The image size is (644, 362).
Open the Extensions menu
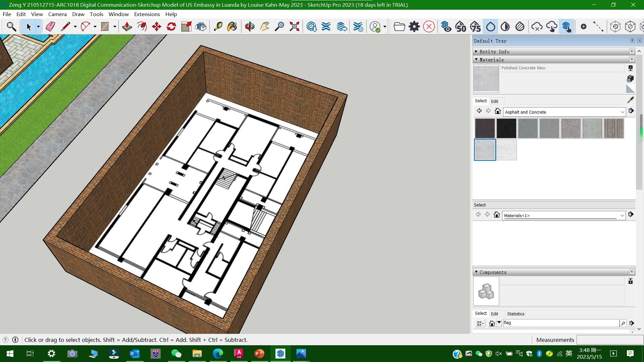pyautogui.click(x=147, y=14)
